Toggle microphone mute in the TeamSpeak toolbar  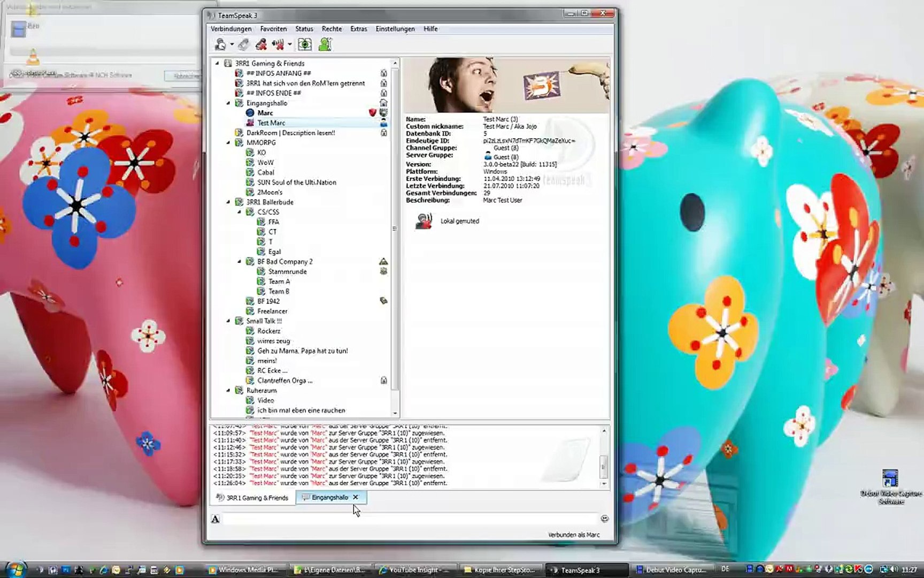(x=261, y=44)
